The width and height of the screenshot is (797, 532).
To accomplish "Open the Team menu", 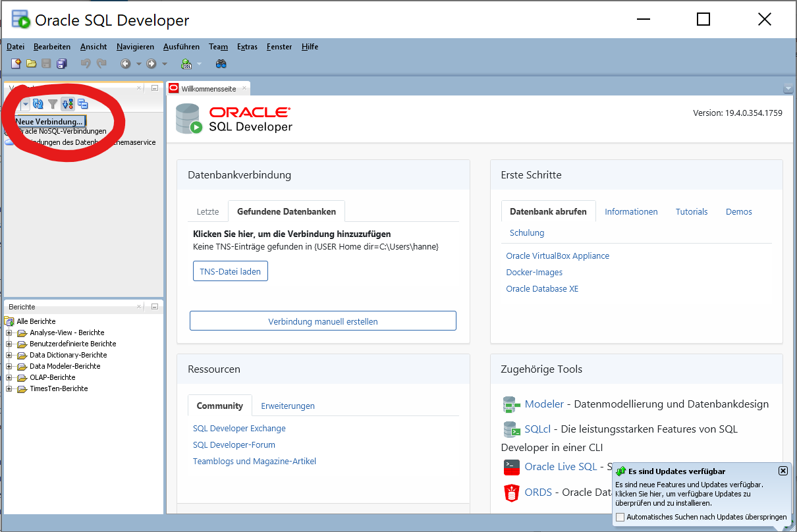I will pos(218,47).
